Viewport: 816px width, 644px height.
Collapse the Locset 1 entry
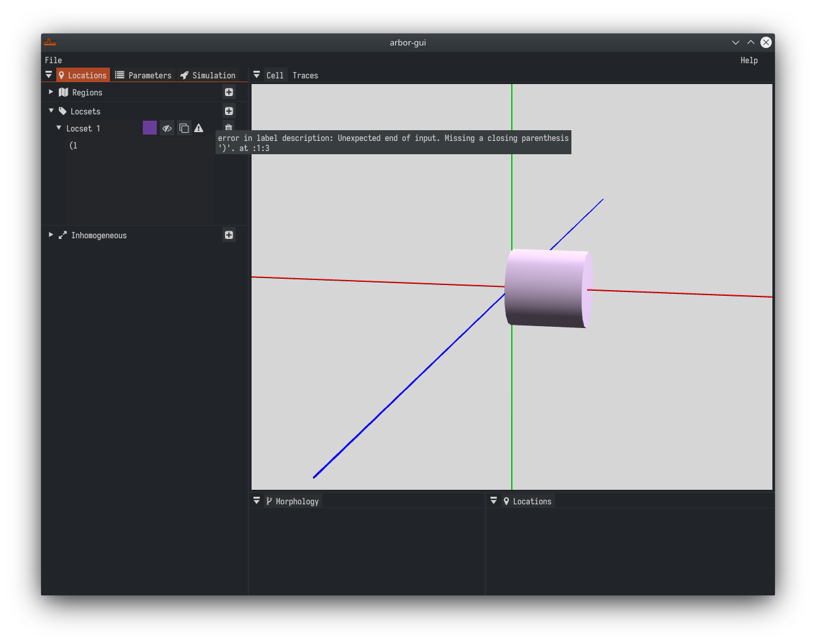[x=59, y=128]
